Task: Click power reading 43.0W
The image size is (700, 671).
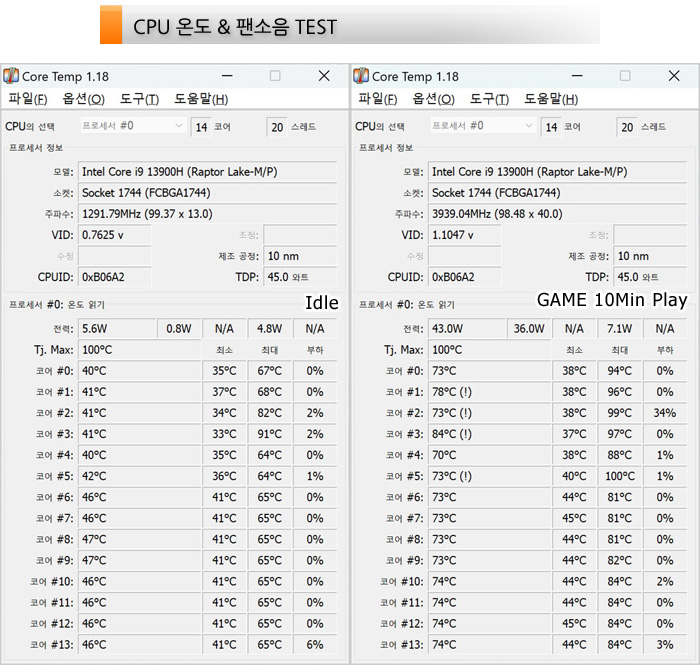Action: click(467, 329)
